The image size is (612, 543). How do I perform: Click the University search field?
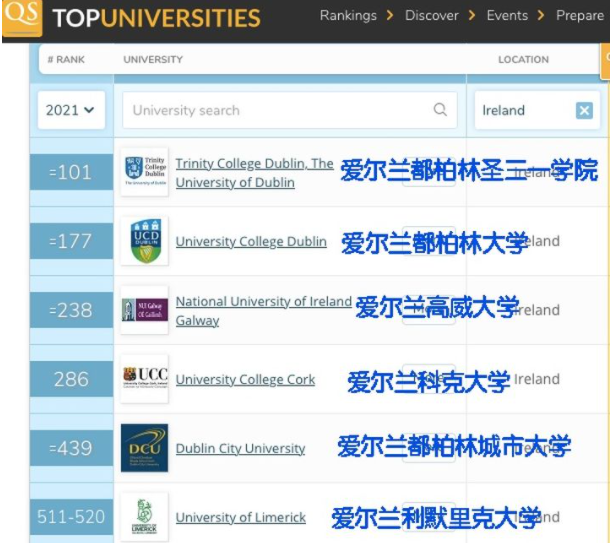290,110
